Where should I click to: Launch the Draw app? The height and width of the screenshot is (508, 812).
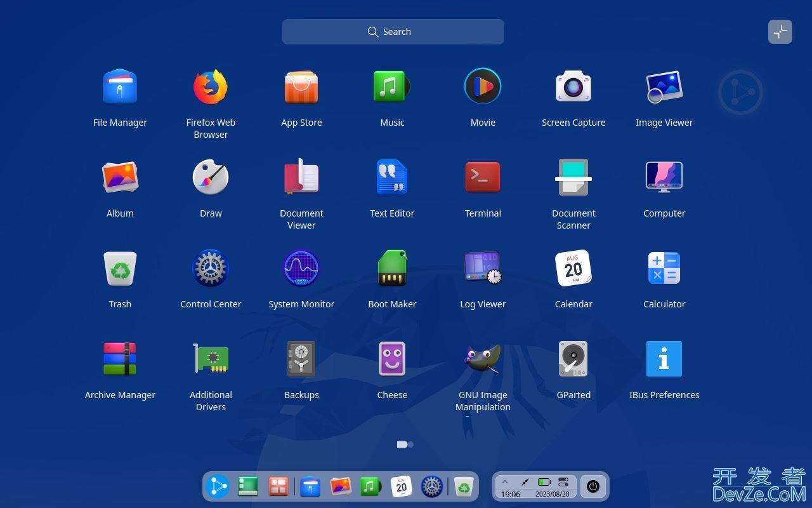211,177
